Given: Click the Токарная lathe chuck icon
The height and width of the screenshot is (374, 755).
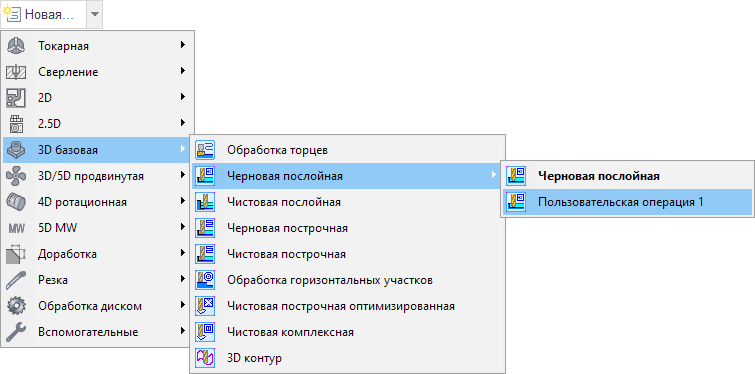Looking at the screenshot, I should [x=15, y=46].
